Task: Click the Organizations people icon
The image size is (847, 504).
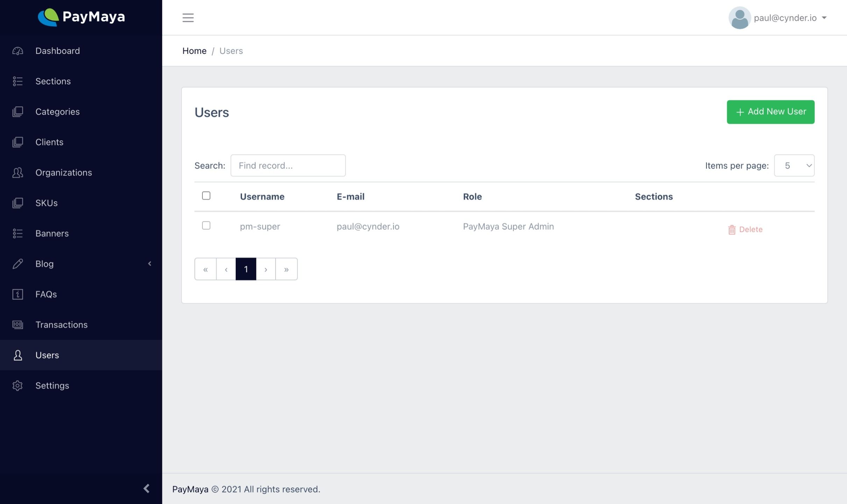Action: point(17,172)
